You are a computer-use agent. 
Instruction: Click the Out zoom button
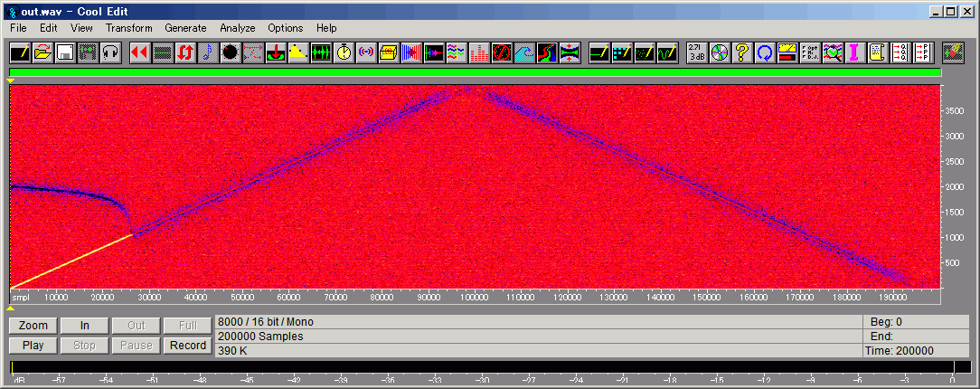(137, 325)
